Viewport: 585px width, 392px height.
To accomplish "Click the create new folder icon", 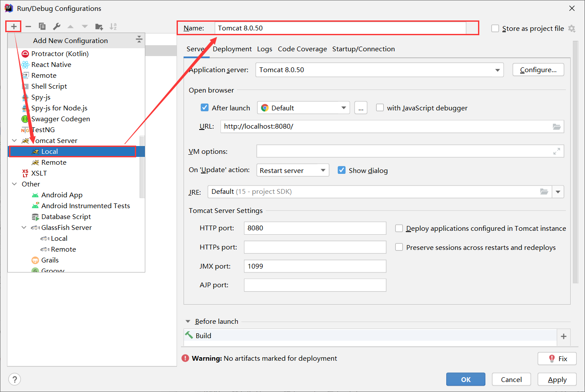I will coord(99,27).
